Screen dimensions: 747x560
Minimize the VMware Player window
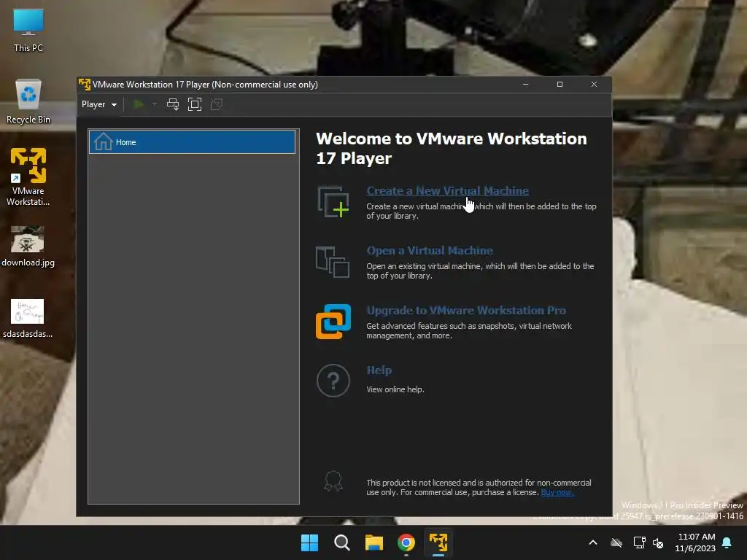(x=525, y=85)
